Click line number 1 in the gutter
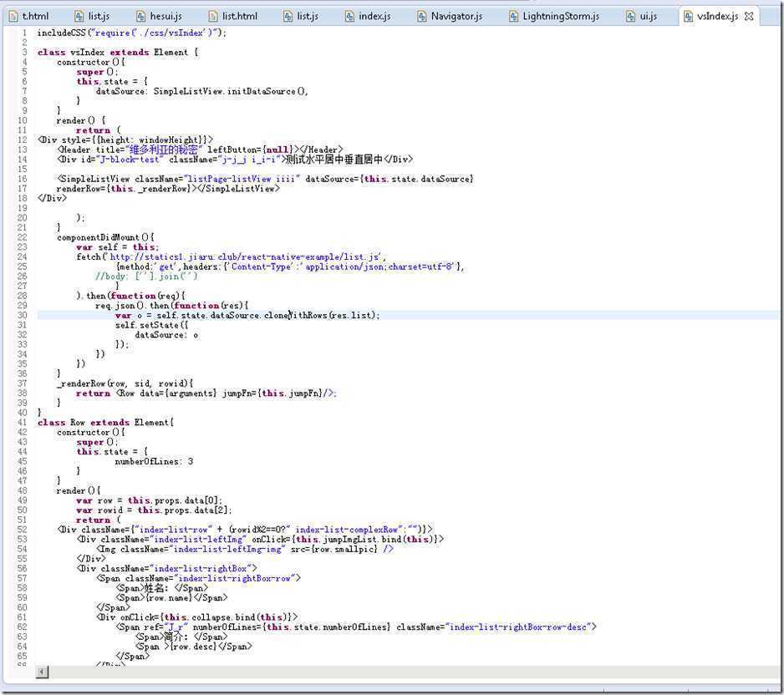This screenshot has width=784, height=695. (24, 33)
